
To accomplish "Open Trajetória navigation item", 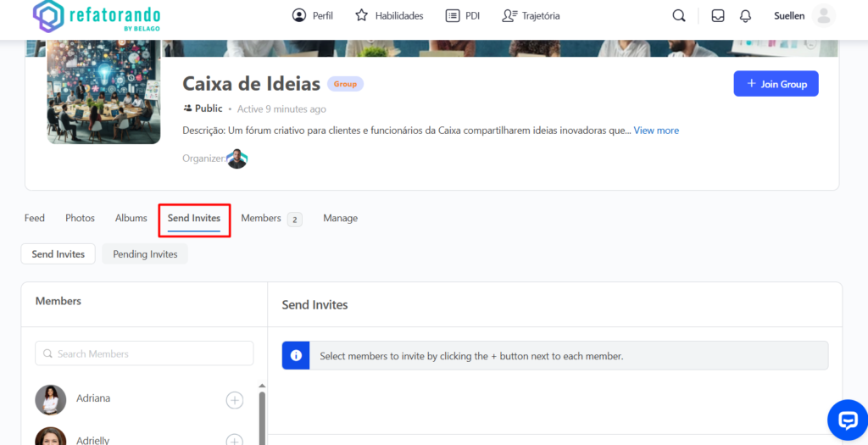I will (531, 16).
